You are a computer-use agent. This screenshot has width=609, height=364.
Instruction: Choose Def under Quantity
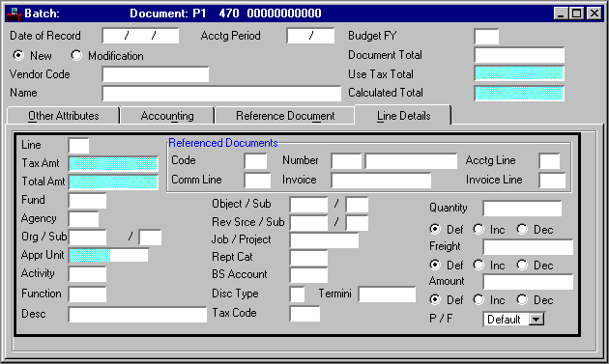pos(435,230)
